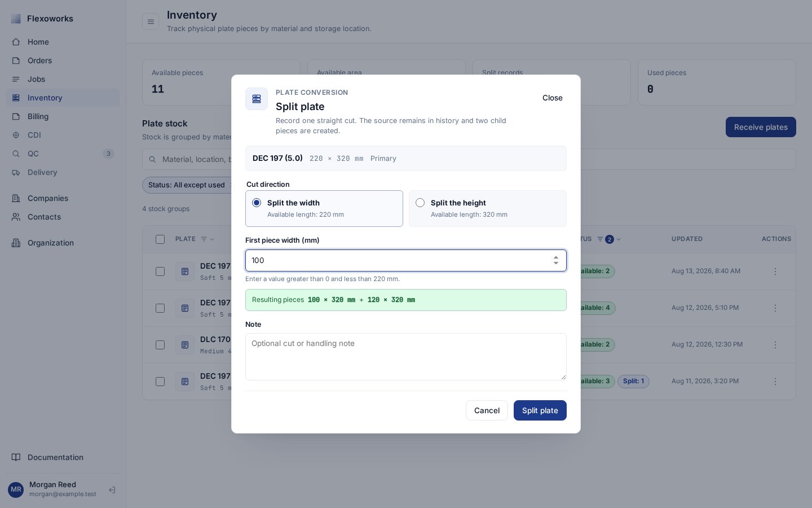
Task: Open row actions for Aug 12 5:10 PM
Action: [x=775, y=308]
